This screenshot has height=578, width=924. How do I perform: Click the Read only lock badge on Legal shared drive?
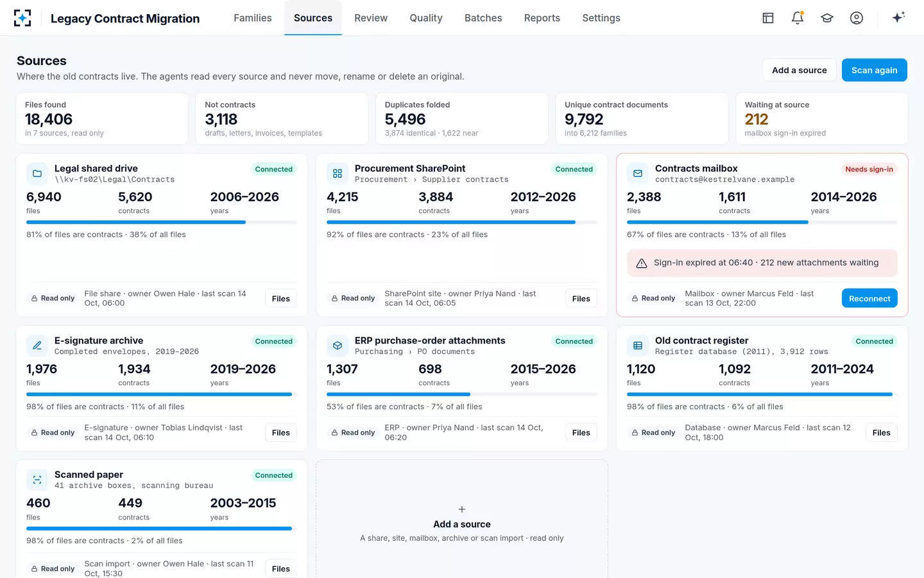coord(53,299)
